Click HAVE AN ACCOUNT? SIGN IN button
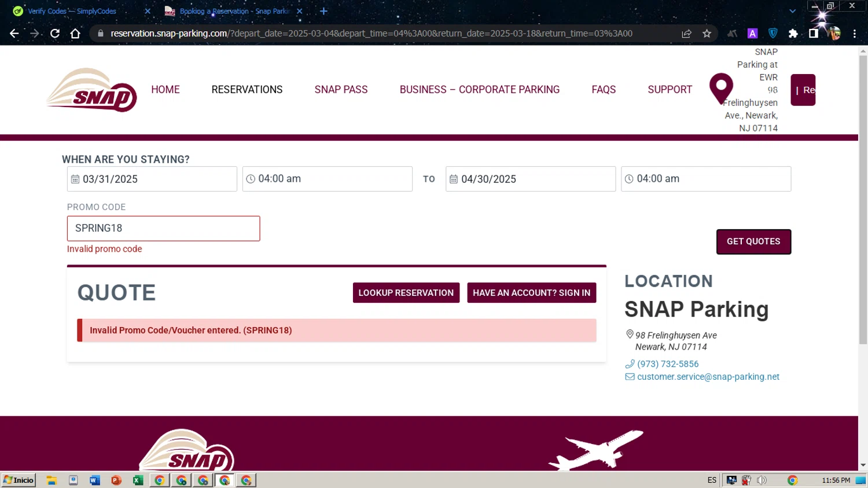This screenshot has width=868, height=488. click(531, 293)
